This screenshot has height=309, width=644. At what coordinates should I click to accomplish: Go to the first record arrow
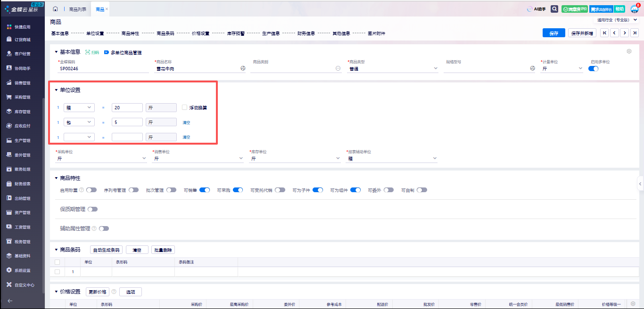(x=604, y=33)
